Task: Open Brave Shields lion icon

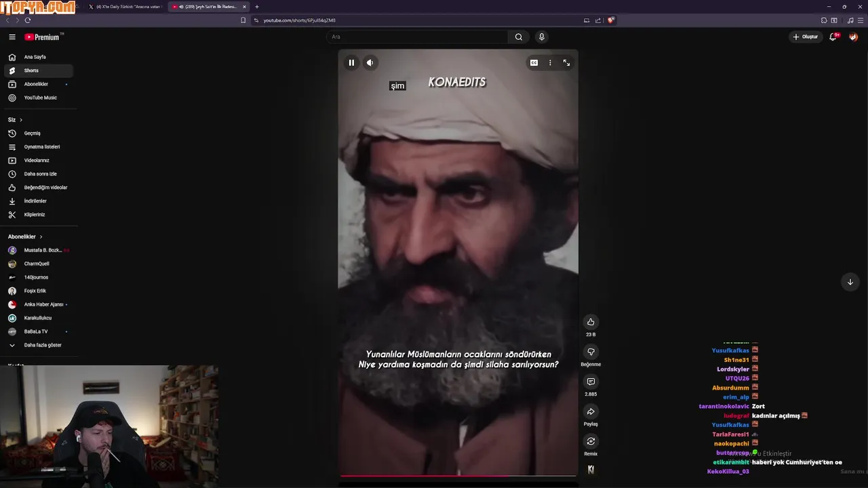Action: pos(610,20)
